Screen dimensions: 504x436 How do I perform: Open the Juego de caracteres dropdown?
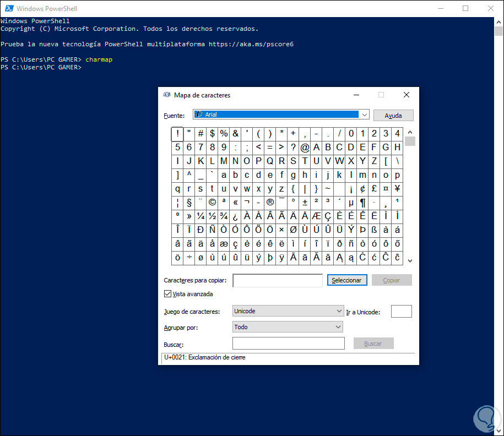288,311
